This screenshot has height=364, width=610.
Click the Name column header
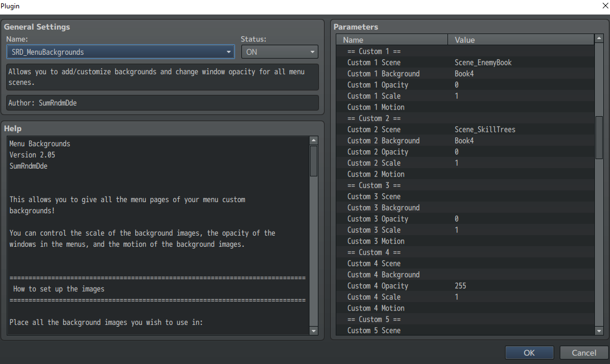[x=392, y=40]
